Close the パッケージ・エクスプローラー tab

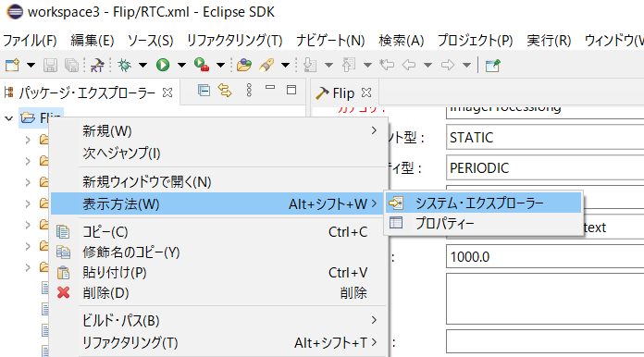pyautogui.click(x=167, y=92)
